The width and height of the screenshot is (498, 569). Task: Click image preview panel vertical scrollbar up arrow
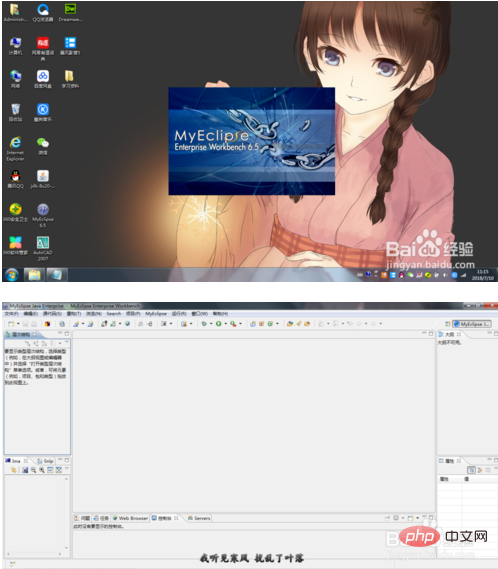[66, 479]
